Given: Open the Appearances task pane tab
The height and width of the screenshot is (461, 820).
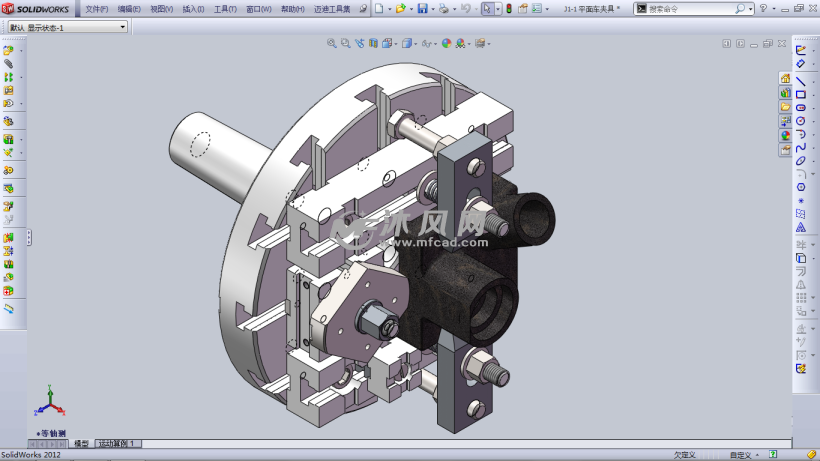Looking at the screenshot, I should [x=786, y=135].
